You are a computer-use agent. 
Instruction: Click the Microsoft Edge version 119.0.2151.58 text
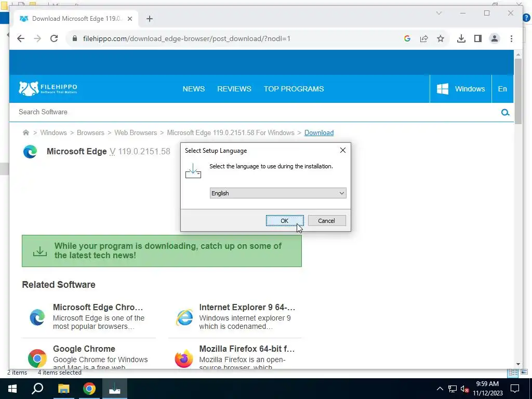click(144, 151)
